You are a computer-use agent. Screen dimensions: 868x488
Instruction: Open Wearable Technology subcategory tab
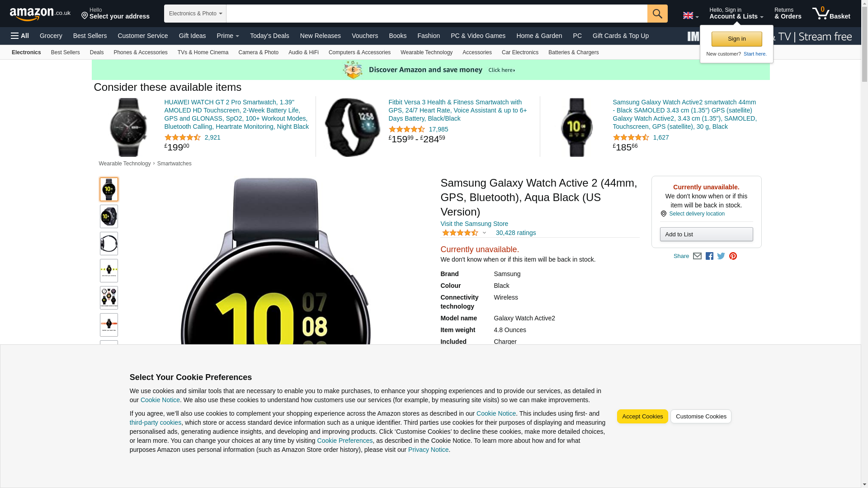(x=426, y=52)
